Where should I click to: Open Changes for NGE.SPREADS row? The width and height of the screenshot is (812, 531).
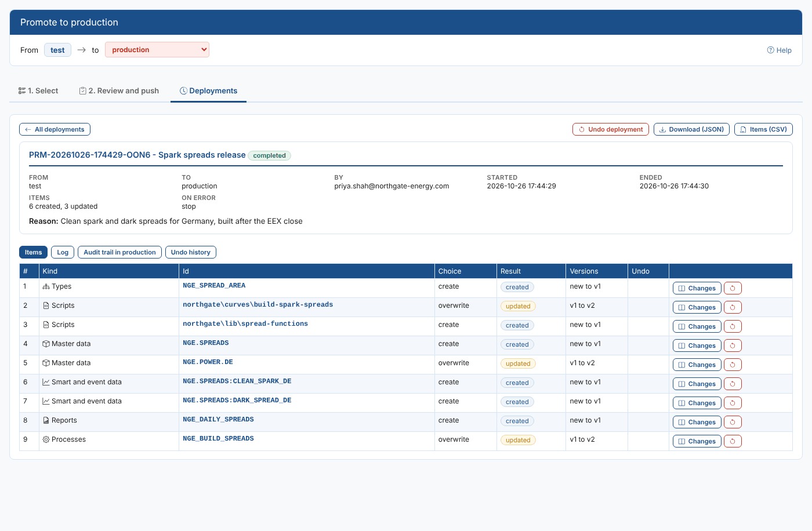(x=697, y=345)
